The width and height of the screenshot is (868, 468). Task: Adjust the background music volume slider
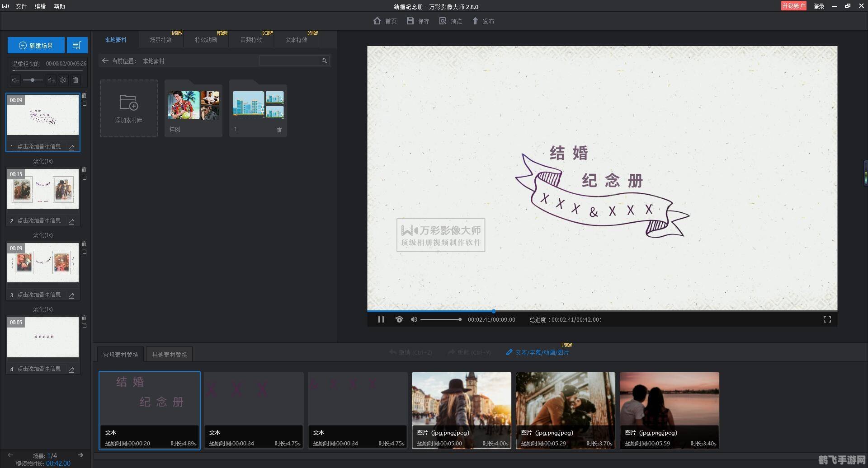click(x=33, y=80)
